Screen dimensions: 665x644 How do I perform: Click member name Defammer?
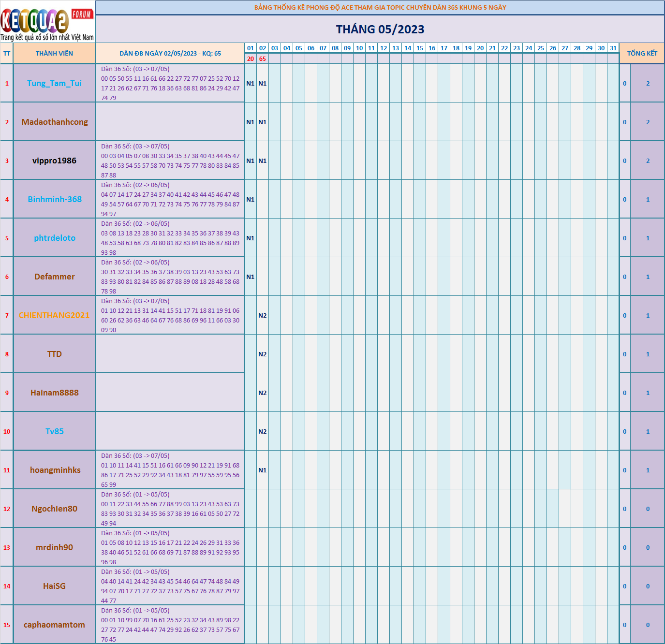(x=55, y=277)
